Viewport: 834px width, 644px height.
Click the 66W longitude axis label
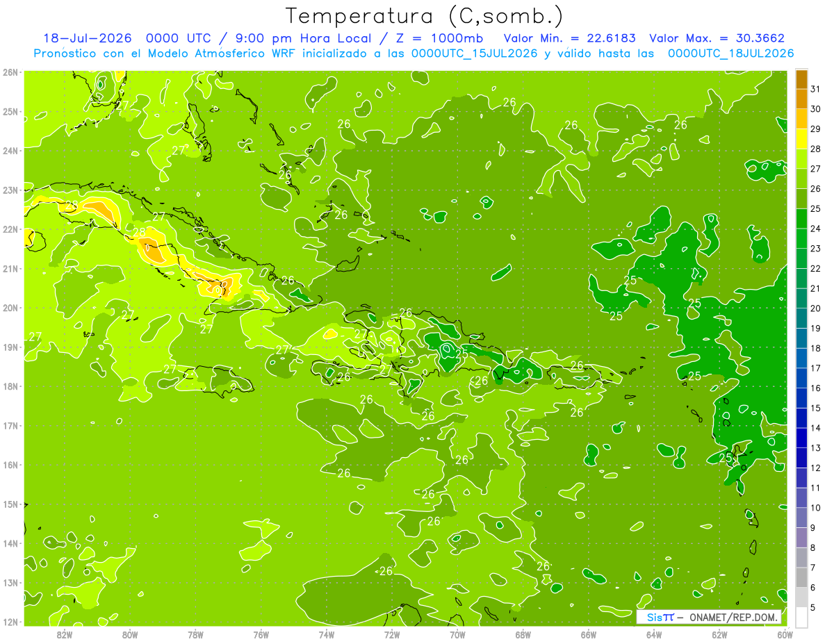[589, 634]
